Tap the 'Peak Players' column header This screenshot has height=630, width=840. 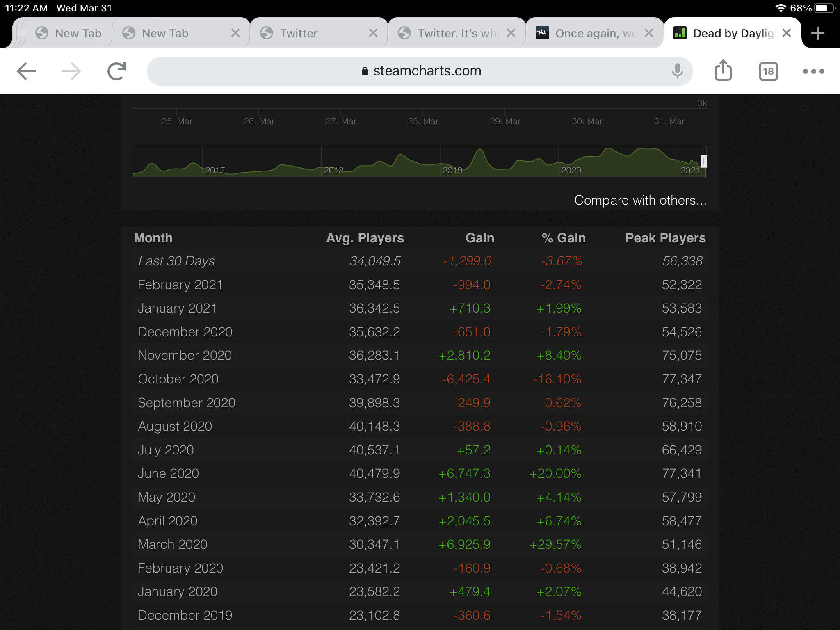(x=665, y=238)
